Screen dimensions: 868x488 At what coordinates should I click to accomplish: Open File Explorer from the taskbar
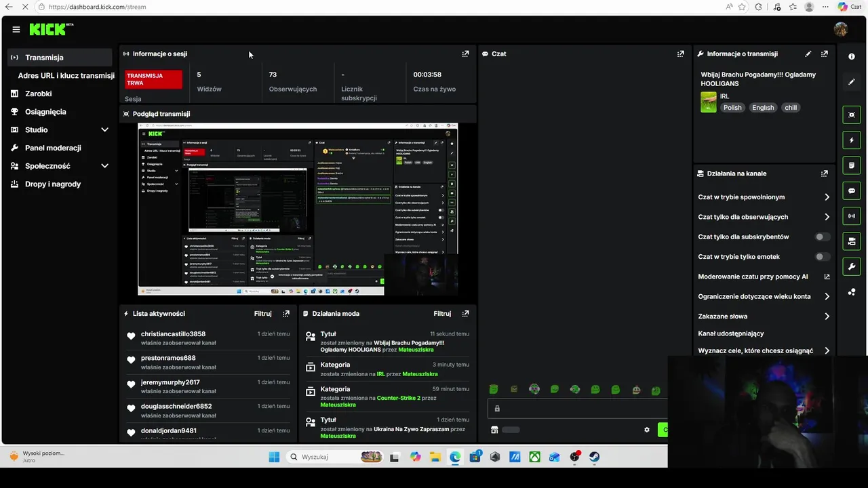[x=435, y=457]
